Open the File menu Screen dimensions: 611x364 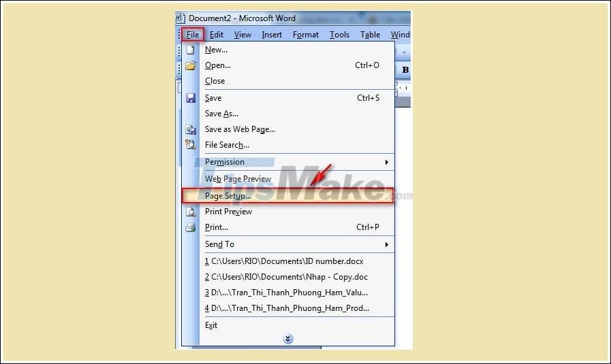(x=193, y=35)
